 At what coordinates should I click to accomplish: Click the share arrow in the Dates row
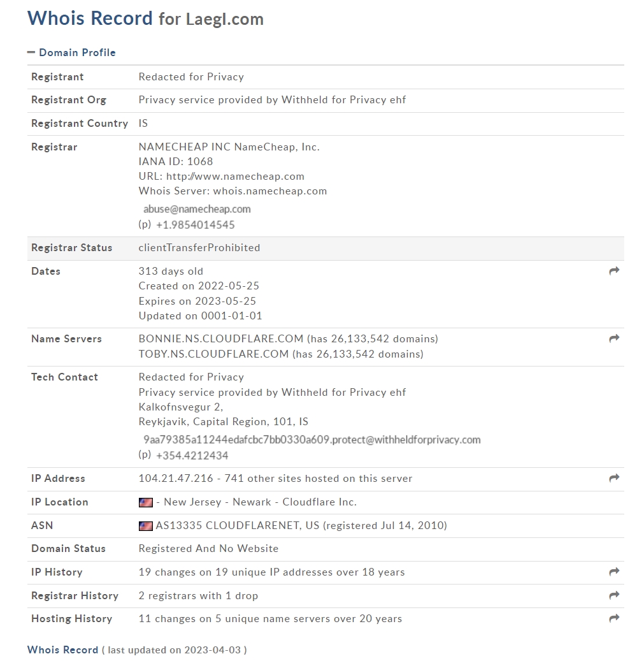pos(614,271)
